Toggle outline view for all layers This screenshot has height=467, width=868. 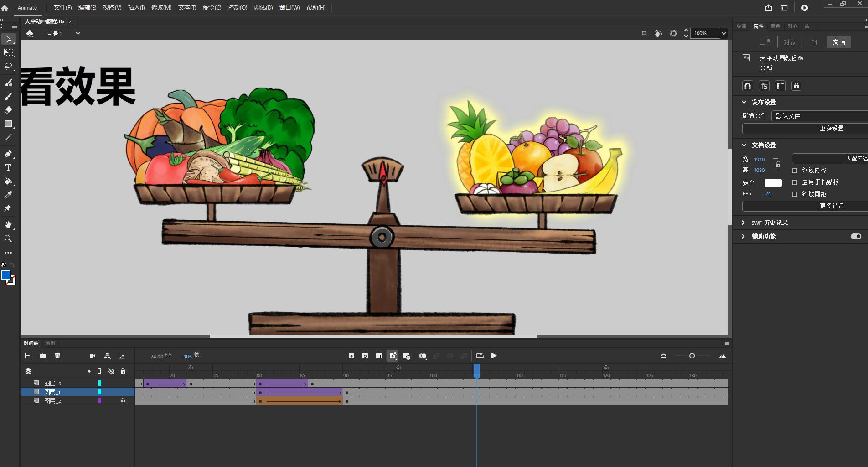99,371
